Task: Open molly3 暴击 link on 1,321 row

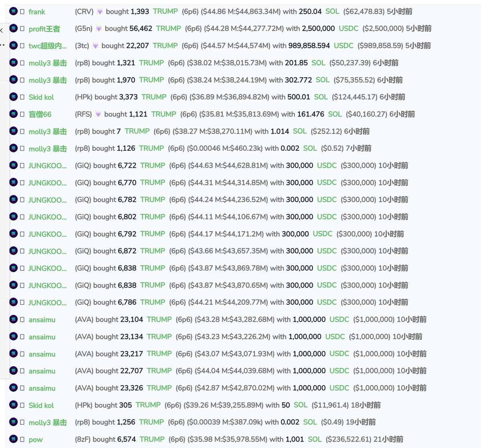Action: [x=48, y=63]
